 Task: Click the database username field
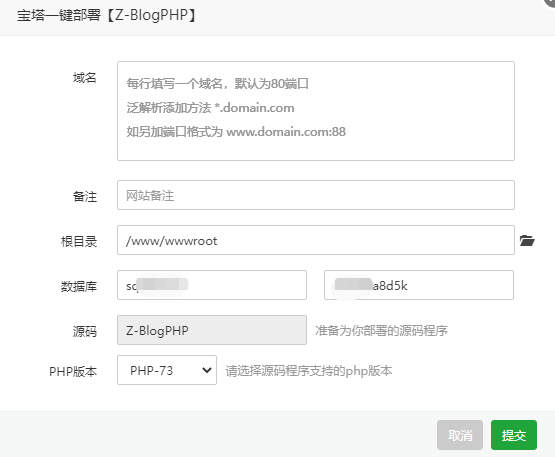(212, 285)
